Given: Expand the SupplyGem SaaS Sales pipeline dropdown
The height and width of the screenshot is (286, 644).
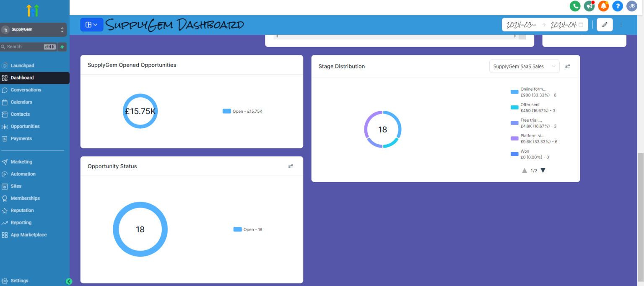Looking at the screenshot, I should point(524,66).
